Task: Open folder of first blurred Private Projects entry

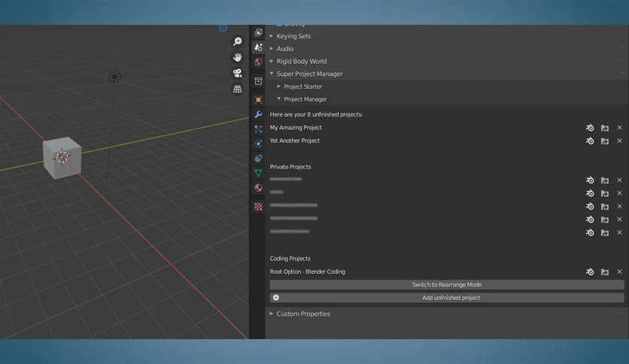Action: pos(604,180)
